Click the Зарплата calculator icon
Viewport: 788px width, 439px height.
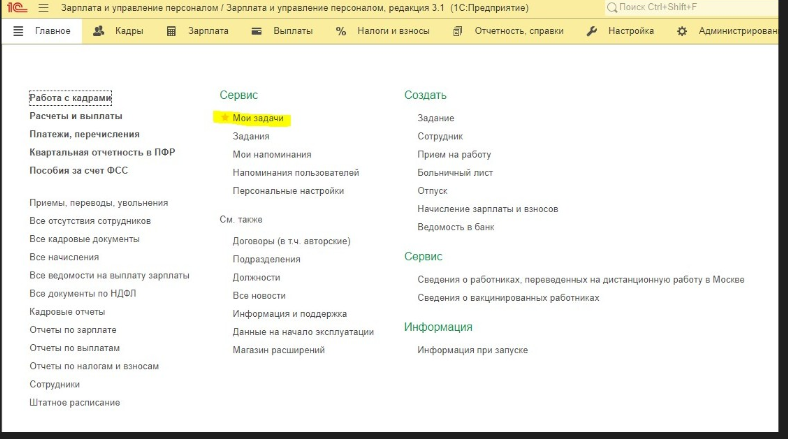pos(171,31)
